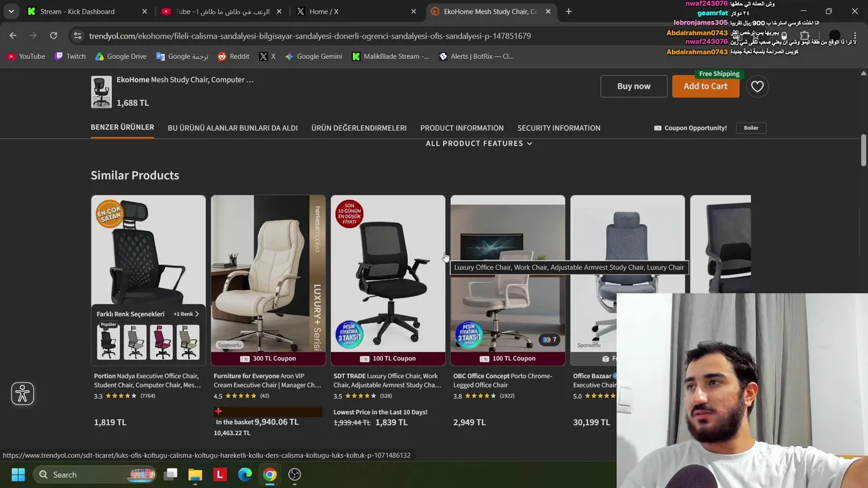The image size is (868, 488).
Task: Open the accessibility widget icon
Action: pyautogui.click(x=22, y=394)
